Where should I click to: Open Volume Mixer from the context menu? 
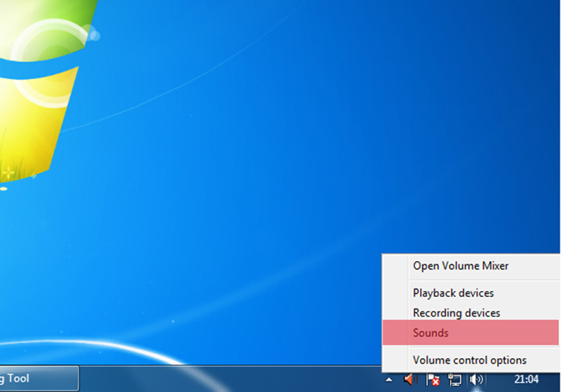tap(460, 266)
